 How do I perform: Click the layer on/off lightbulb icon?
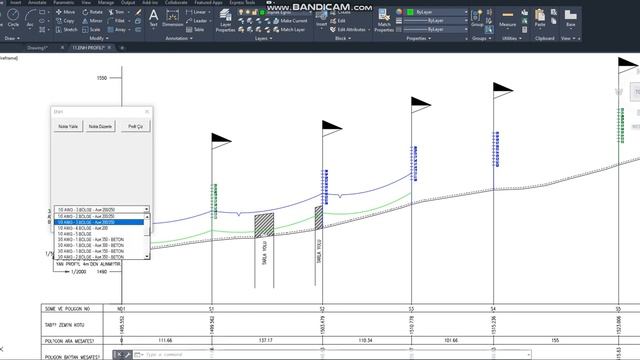point(241,12)
